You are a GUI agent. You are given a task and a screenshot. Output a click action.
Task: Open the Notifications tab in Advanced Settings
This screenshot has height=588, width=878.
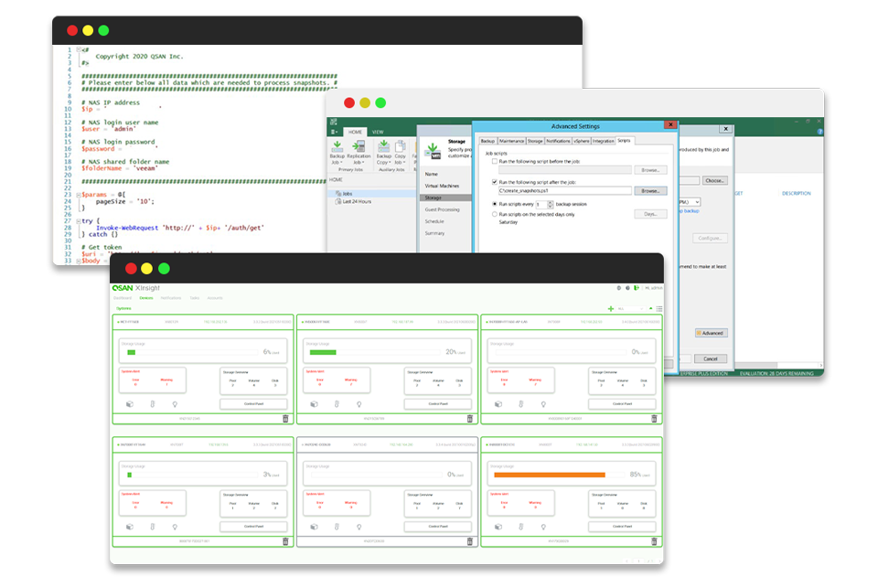point(558,141)
